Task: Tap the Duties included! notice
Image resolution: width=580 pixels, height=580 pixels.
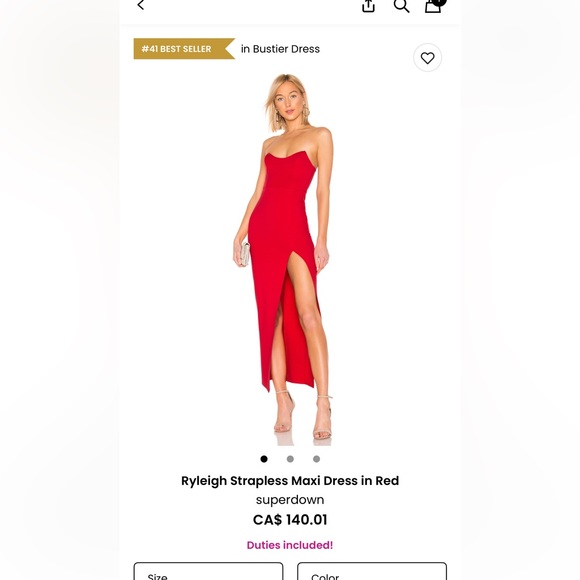Action: (290, 545)
